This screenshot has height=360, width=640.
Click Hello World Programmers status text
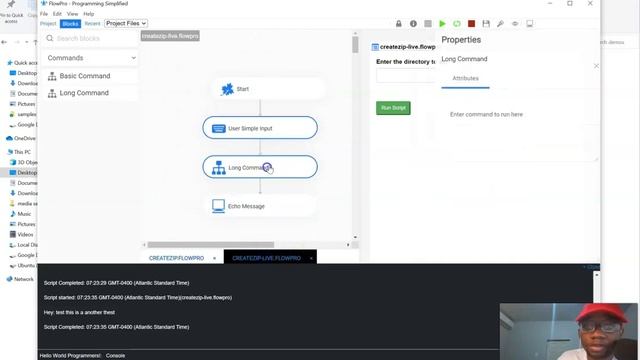70,356
